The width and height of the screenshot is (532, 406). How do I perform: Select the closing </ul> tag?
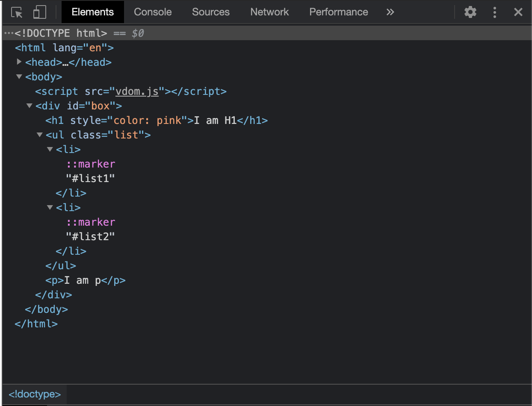(x=61, y=266)
